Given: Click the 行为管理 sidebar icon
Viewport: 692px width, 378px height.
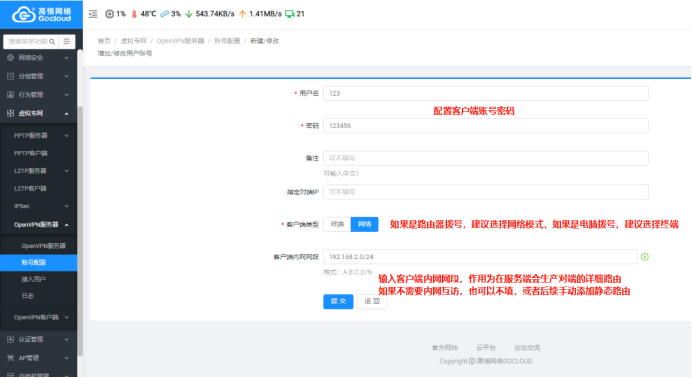Looking at the screenshot, I should pos(11,95).
